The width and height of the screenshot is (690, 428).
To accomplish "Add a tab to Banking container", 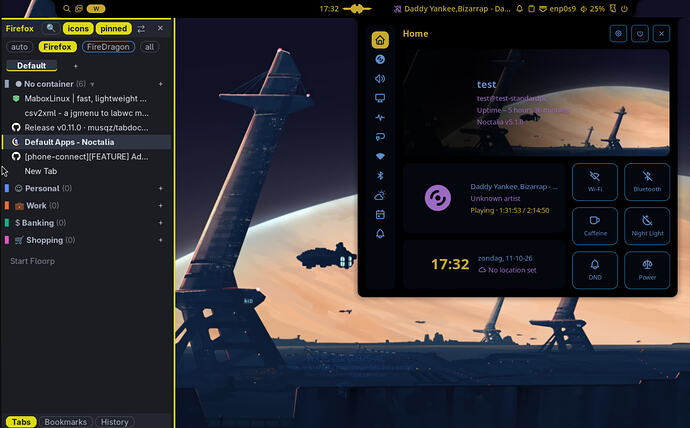I will pos(161,223).
